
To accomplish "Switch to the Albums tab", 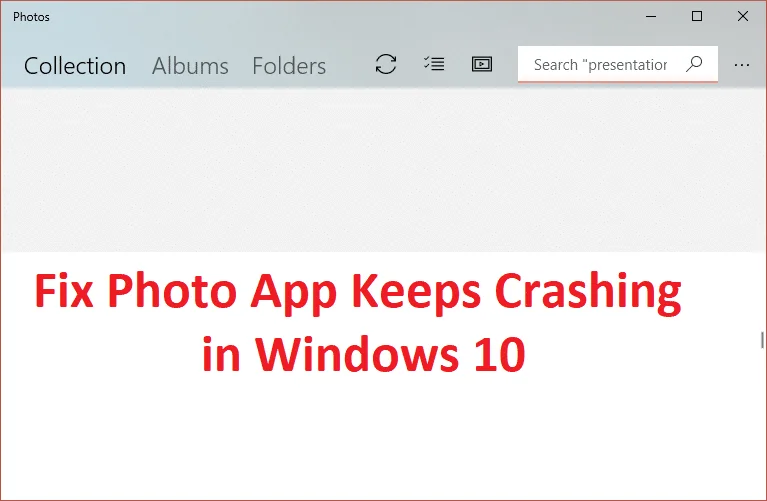I will 190,66.
